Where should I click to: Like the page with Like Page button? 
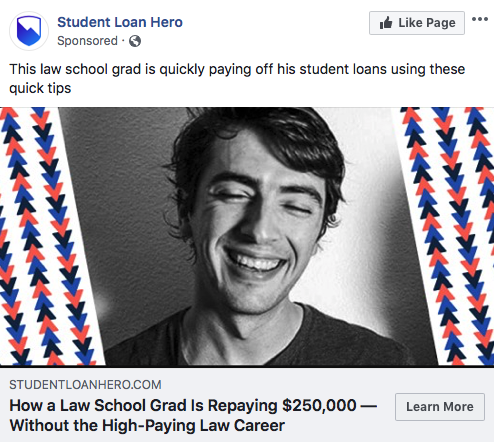[417, 23]
